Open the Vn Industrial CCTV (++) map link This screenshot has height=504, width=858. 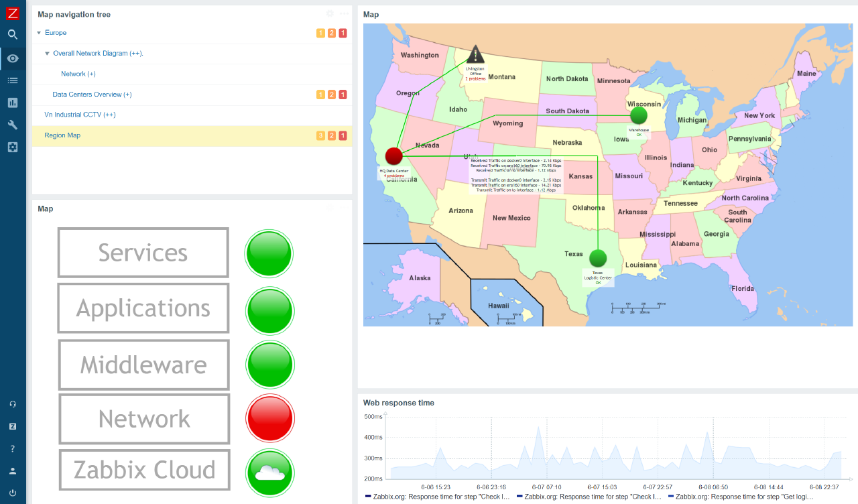tap(80, 115)
